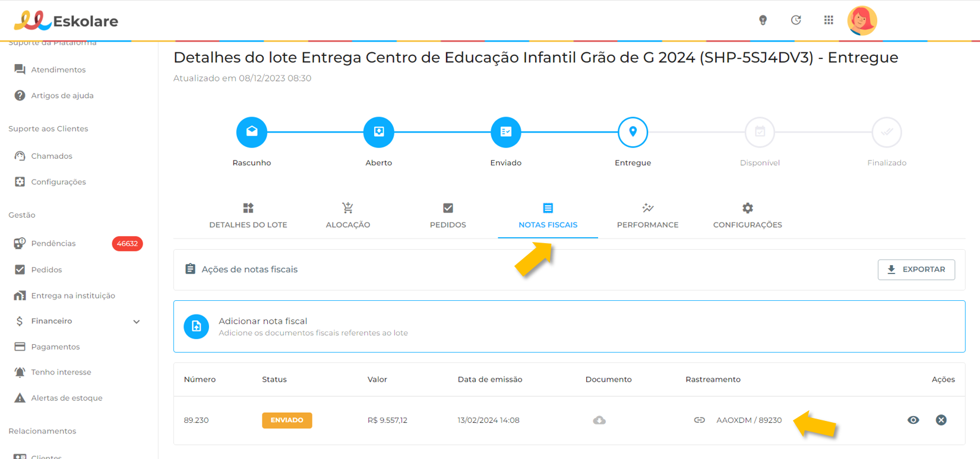The width and height of the screenshot is (980, 459).
Task: Click the Eskolare logo
Action: tap(66, 21)
